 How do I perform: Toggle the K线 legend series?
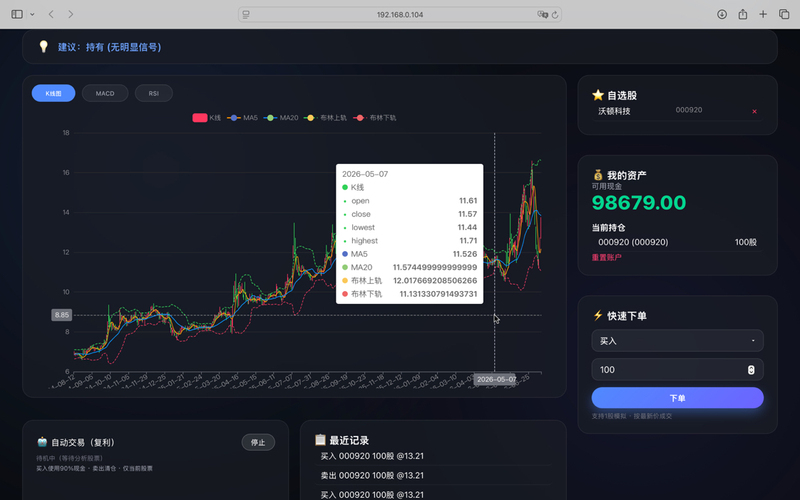(x=207, y=118)
